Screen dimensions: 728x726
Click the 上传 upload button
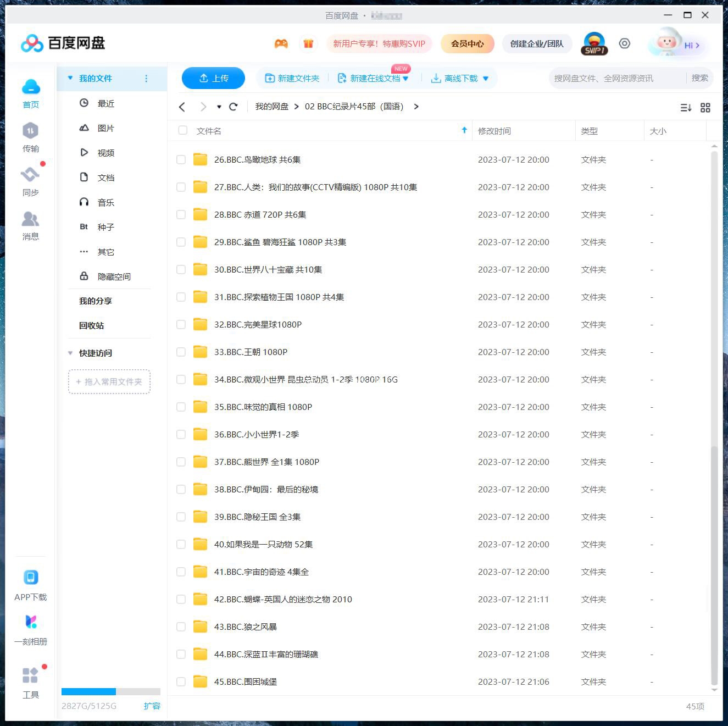[x=213, y=78]
